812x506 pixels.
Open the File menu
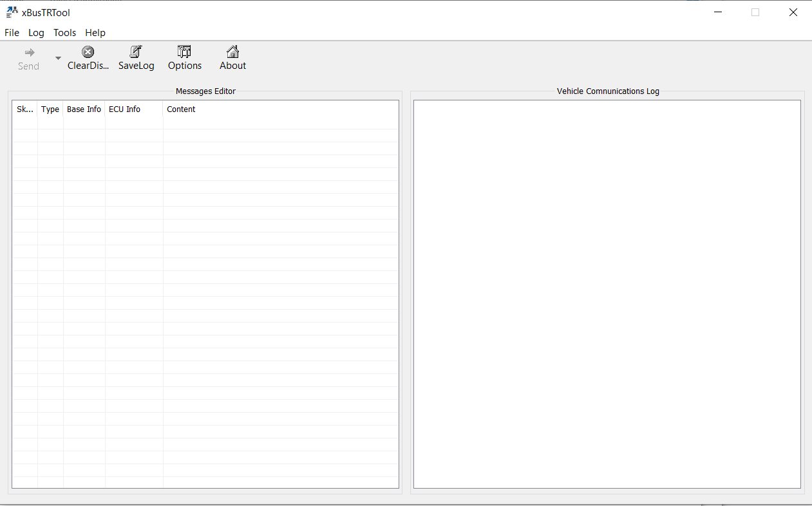pyautogui.click(x=12, y=33)
